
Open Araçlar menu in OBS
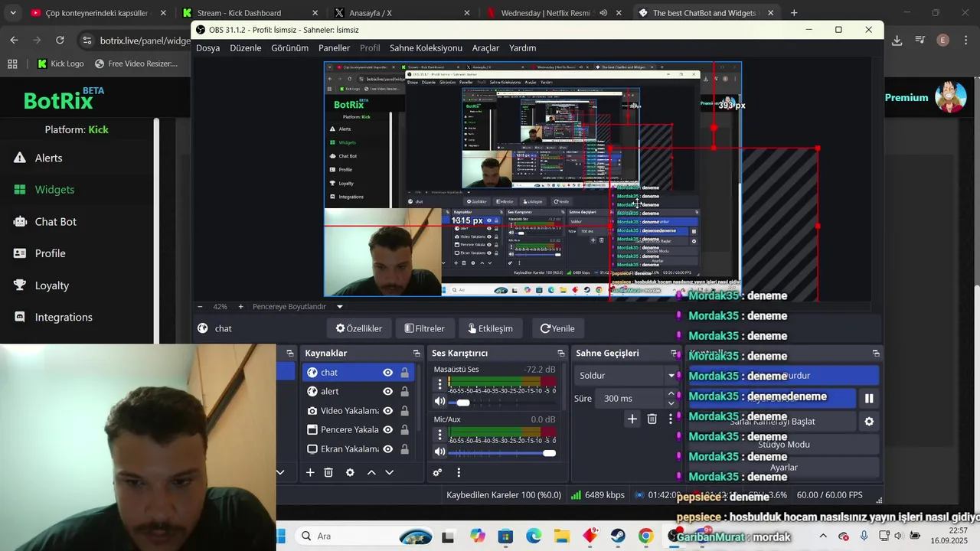coord(485,47)
